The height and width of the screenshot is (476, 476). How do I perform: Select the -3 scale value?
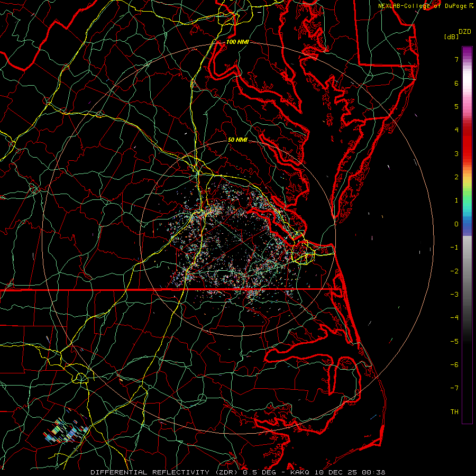pos(454,295)
